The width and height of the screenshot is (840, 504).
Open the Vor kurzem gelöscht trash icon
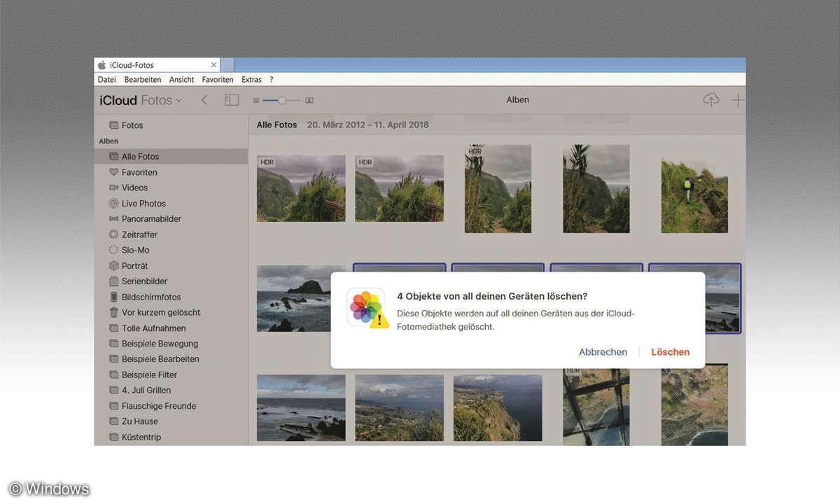point(113,312)
